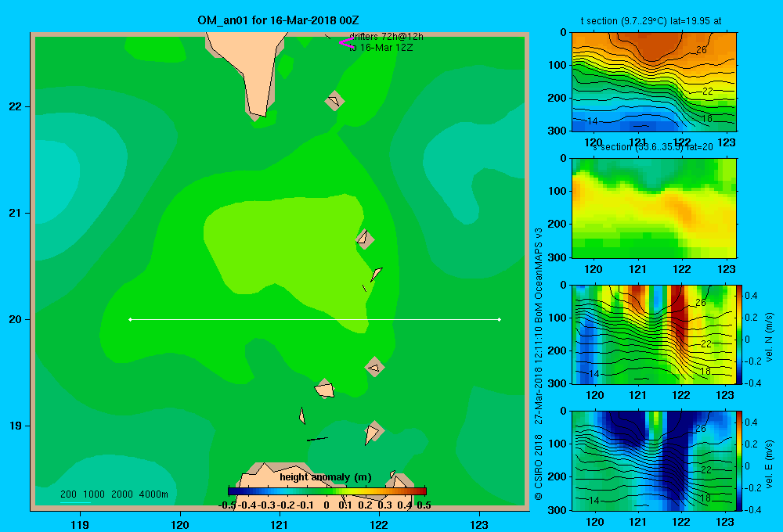
Task: Open the salinity section plot panel
Action: pyautogui.click(x=654, y=208)
